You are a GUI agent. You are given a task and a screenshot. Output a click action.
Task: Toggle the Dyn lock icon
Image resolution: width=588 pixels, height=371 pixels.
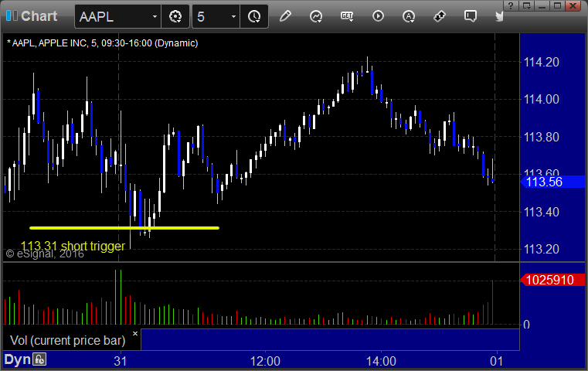[39, 359]
